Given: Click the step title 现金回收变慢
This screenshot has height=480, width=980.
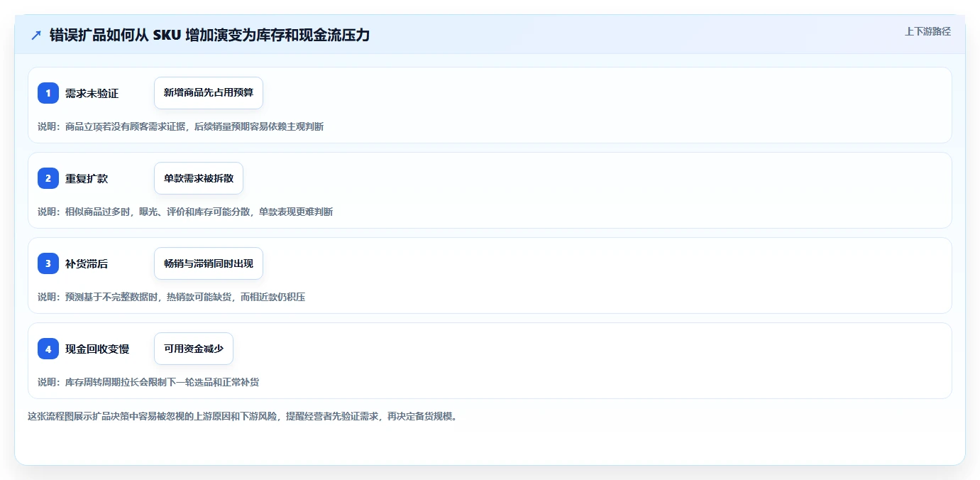Looking at the screenshot, I should click(97, 349).
